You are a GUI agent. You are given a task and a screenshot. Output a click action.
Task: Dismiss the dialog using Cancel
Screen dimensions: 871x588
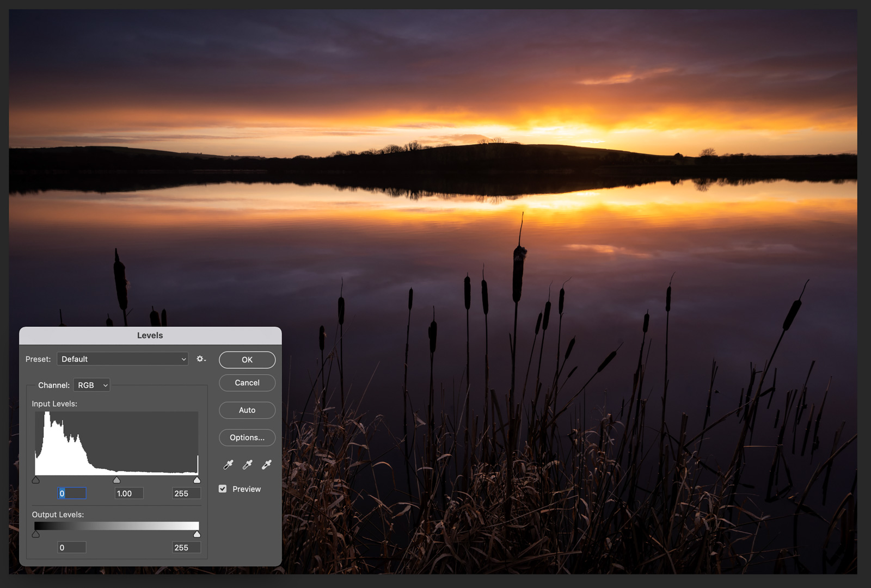pyautogui.click(x=247, y=382)
